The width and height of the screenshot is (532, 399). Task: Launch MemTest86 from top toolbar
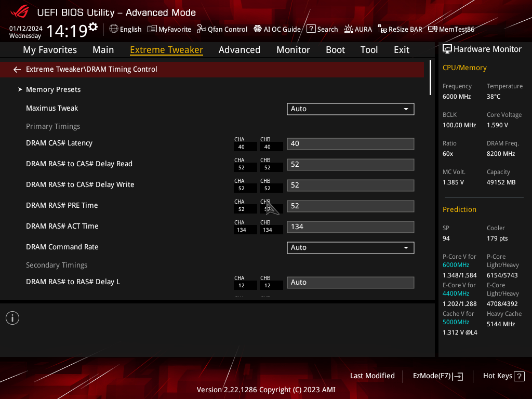(451, 29)
